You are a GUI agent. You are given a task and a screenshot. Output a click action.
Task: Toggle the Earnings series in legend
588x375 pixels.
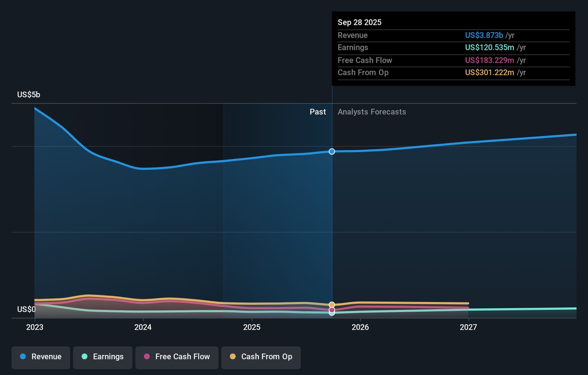coord(103,357)
